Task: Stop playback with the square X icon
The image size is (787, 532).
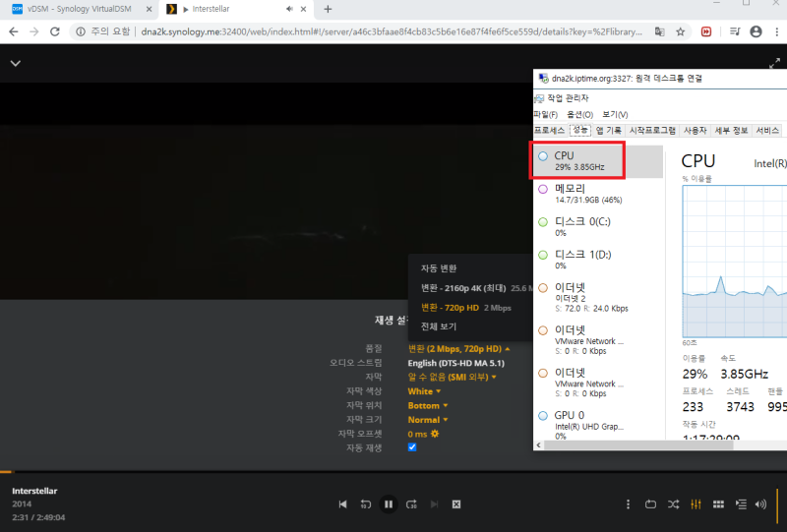Action: [x=456, y=503]
